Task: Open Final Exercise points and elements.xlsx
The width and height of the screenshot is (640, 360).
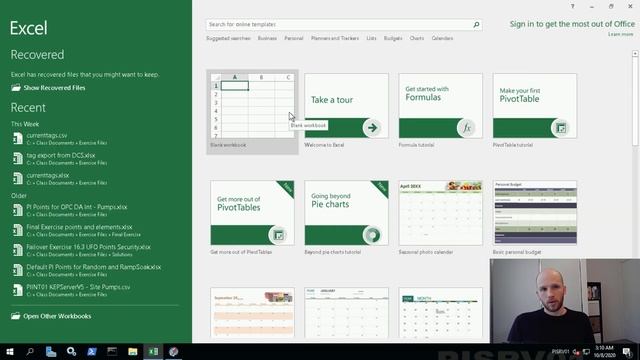Action: pyautogui.click(x=76, y=230)
